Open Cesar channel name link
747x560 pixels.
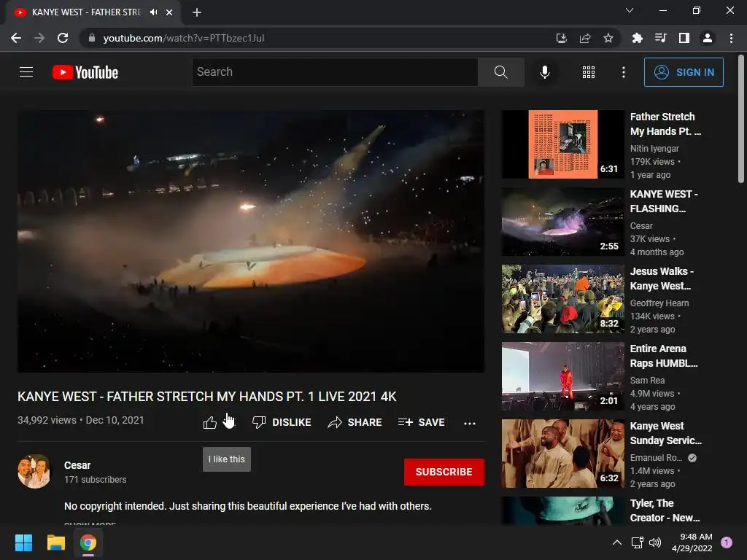[77, 465]
